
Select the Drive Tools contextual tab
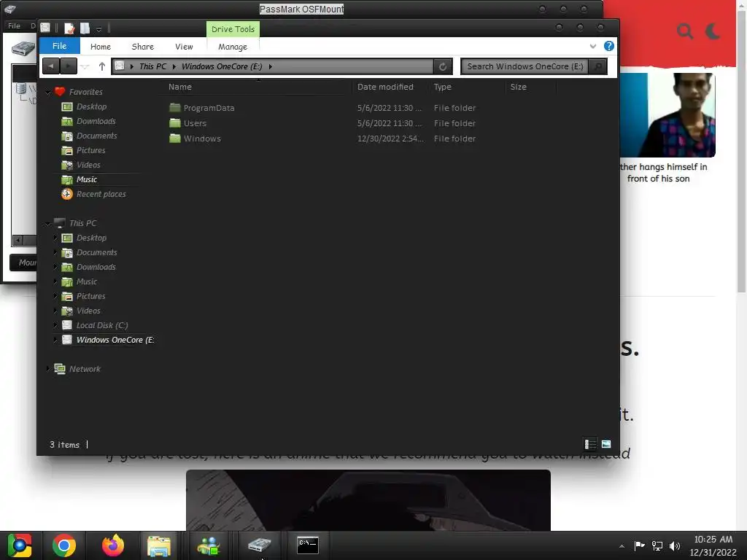coord(233,29)
